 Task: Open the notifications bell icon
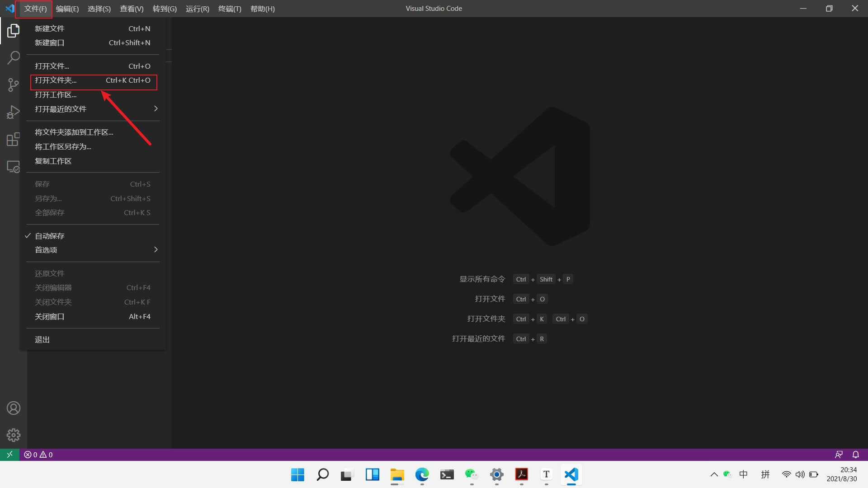tap(856, 455)
